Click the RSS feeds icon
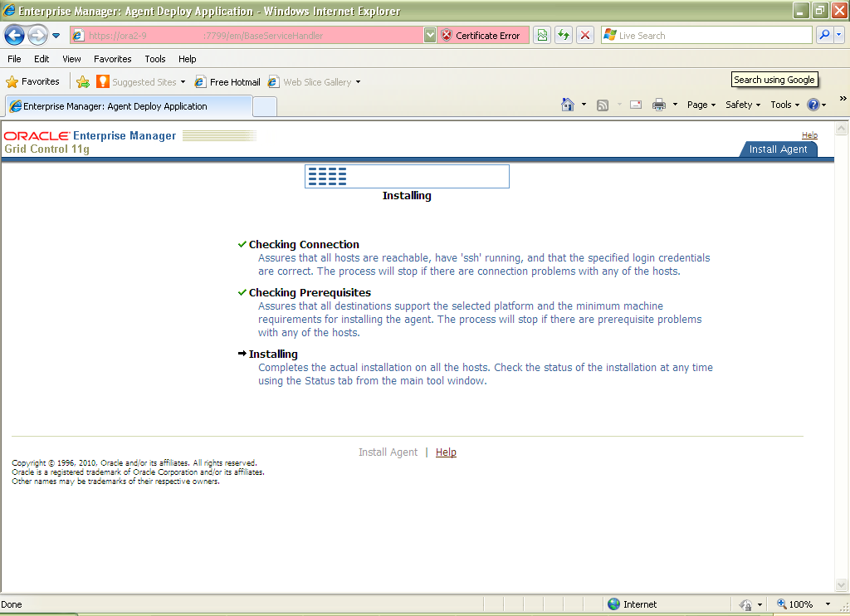The width and height of the screenshot is (850, 616). click(x=603, y=105)
